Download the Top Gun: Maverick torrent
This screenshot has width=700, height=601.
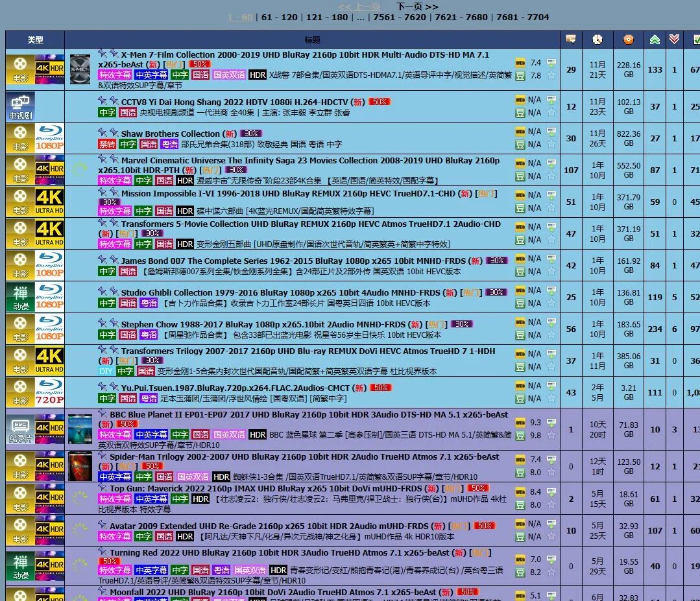[x=551, y=491]
